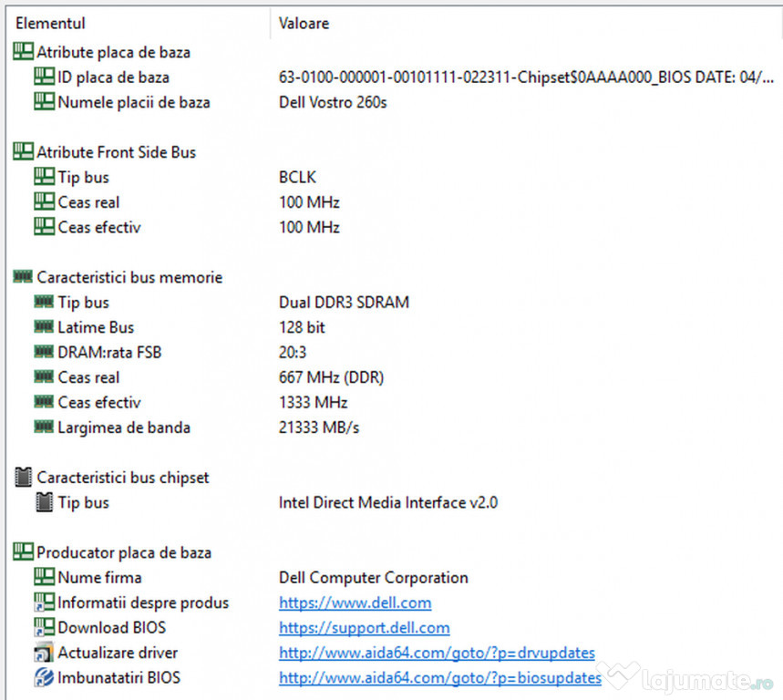Click the Valoare column header

(x=304, y=23)
